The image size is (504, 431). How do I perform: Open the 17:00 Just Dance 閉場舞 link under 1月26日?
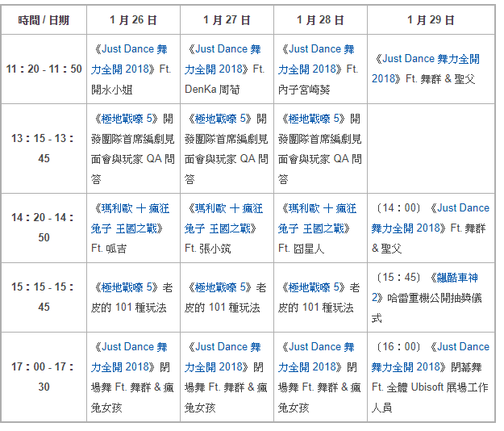tap(129, 357)
